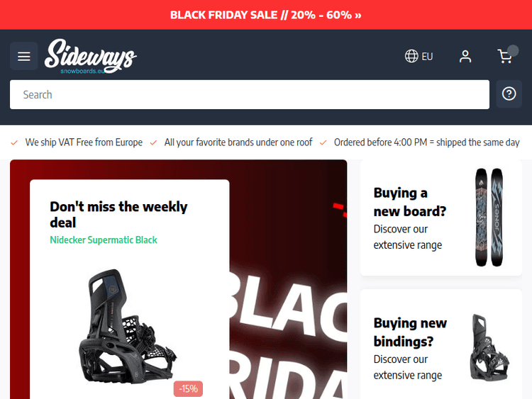Click the VAT Free from Europe checkmark
Screen dimensions: 532x399
tap(14, 142)
